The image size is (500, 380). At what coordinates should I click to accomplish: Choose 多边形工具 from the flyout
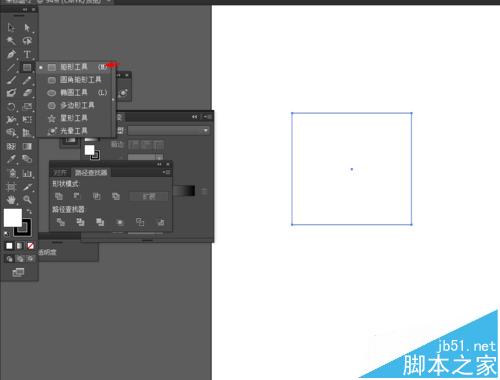[x=75, y=105]
